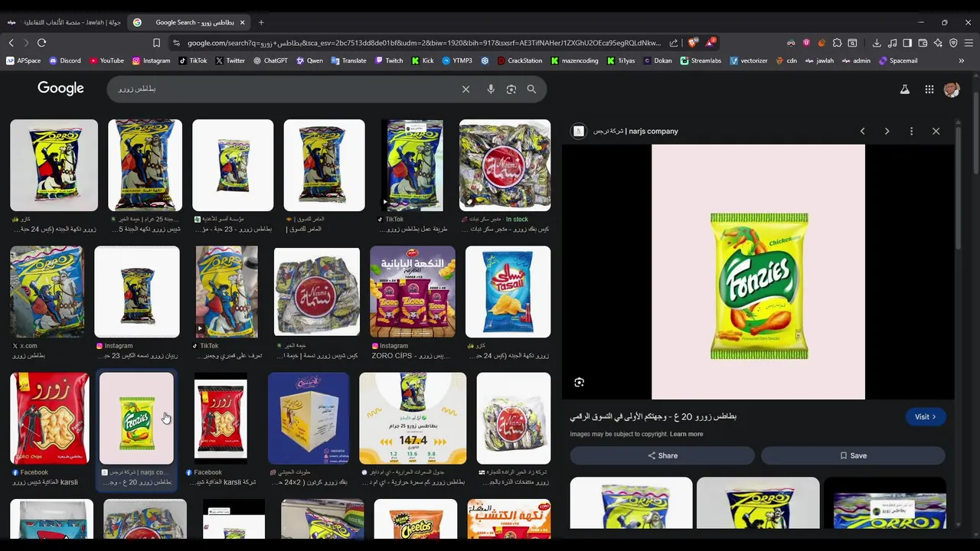Open the Brave VPN shield icon
Image resolution: width=980 pixels, height=551 pixels.
pyautogui.click(x=953, y=43)
